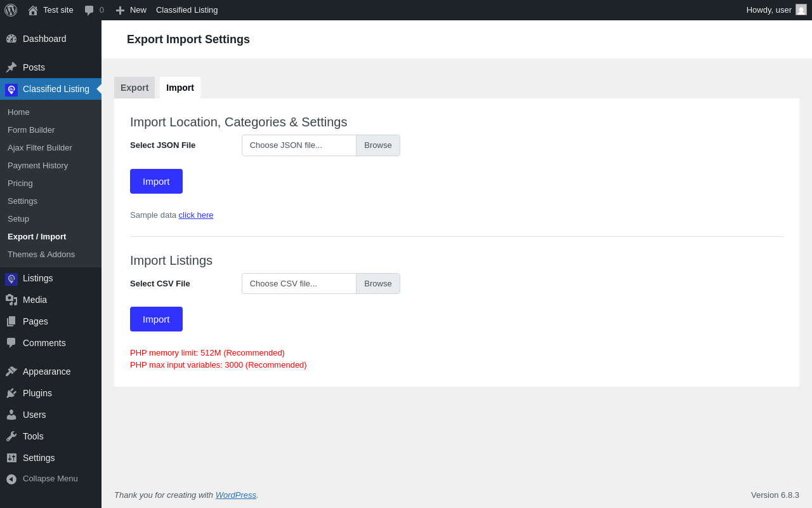Open Form Builder submenu
This screenshot has width=812, height=508.
point(31,130)
